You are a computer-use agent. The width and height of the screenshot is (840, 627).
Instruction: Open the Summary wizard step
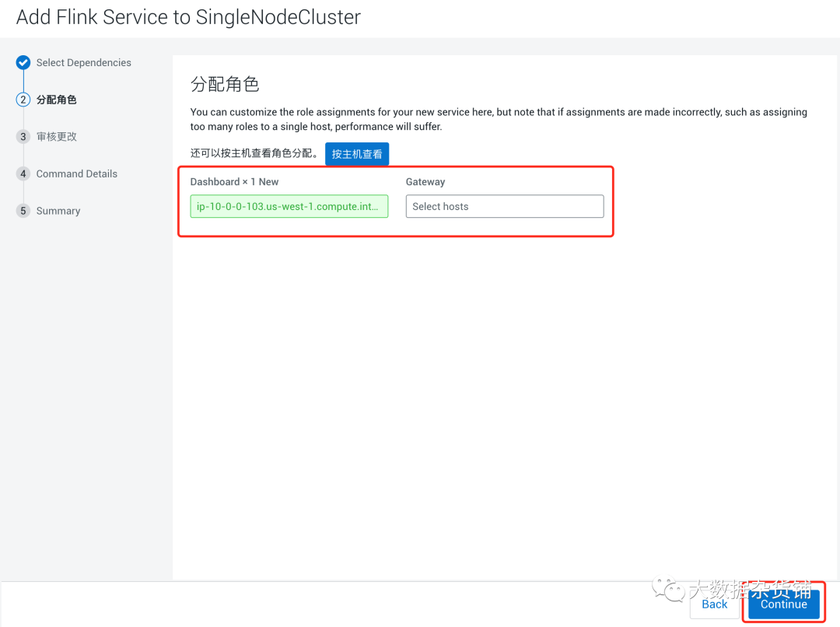click(x=58, y=211)
